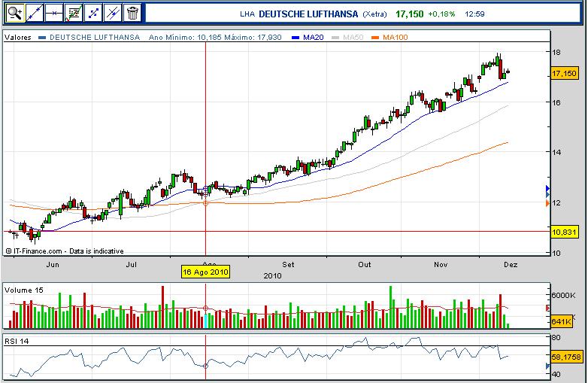Click the 2010 year label below time axis
Screen dimensions: 588x383
tap(273, 275)
